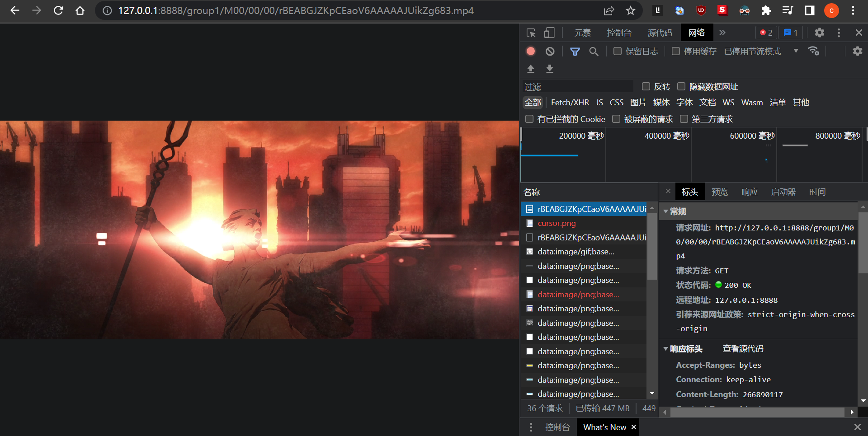Open the blue issues count badge
This screenshot has height=436, width=868.
point(791,33)
